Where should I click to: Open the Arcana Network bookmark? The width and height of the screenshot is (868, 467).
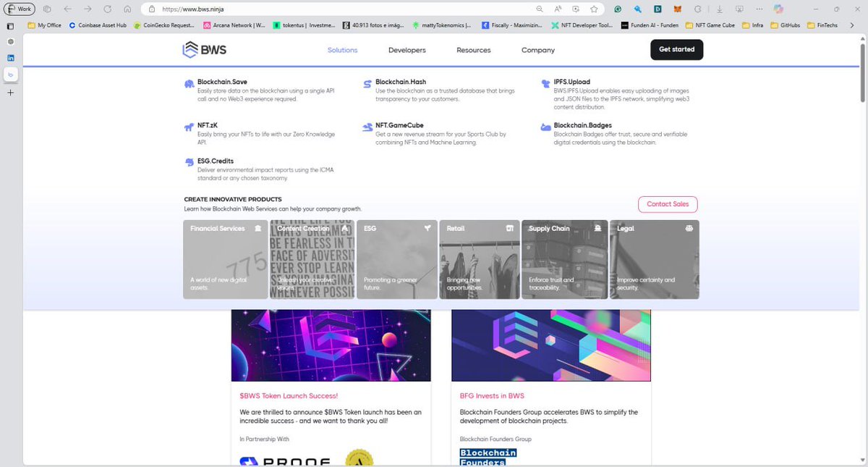pos(235,25)
